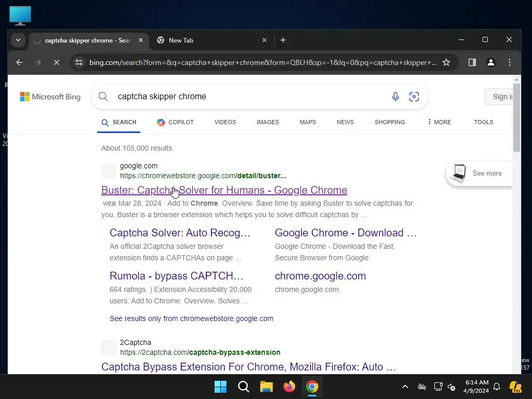Viewport: 532px width, 399px height.
Task: Open Captcha Solver: Auto Recog… link
Action: coord(180,233)
